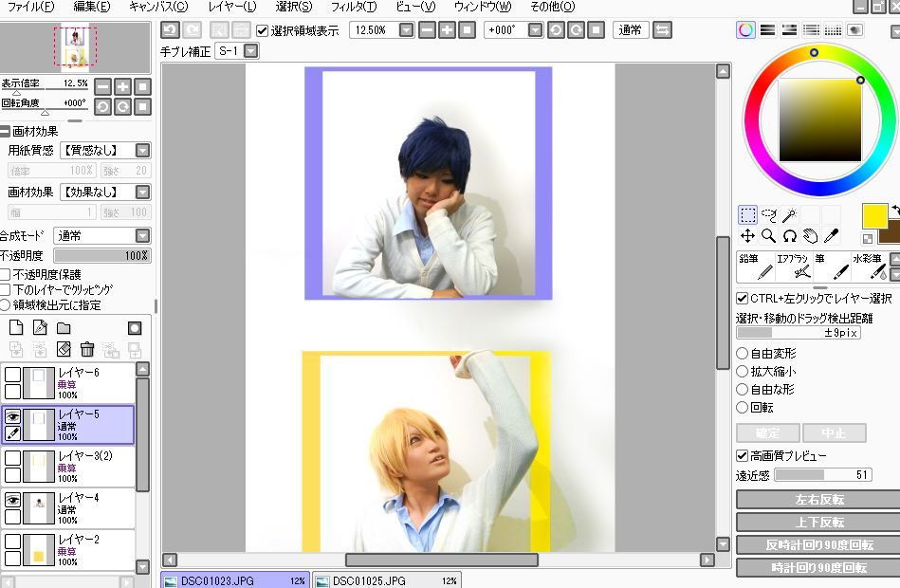The image size is (900, 588).
Task: Open the 画材効果 dropdown
Action: 143,192
